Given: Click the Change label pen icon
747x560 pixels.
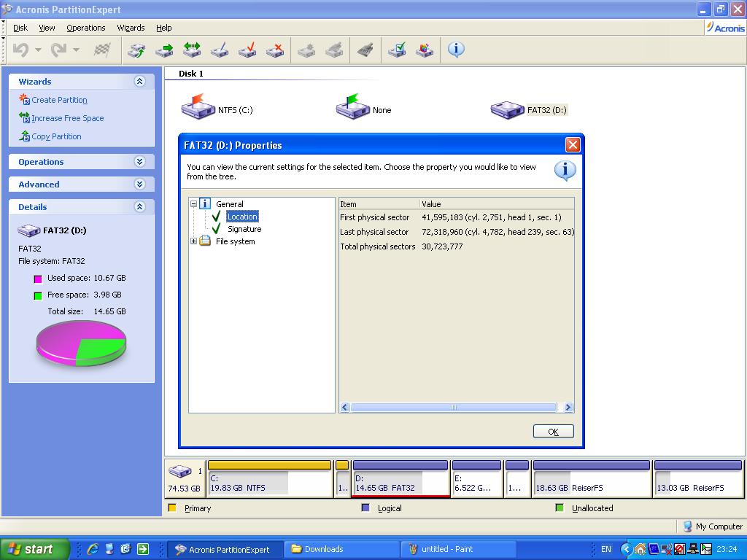Looking at the screenshot, I should pyautogui.click(x=220, y=50).
